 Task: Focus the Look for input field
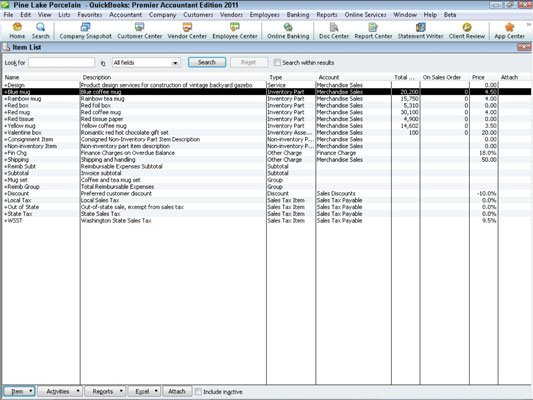[62, 63]
